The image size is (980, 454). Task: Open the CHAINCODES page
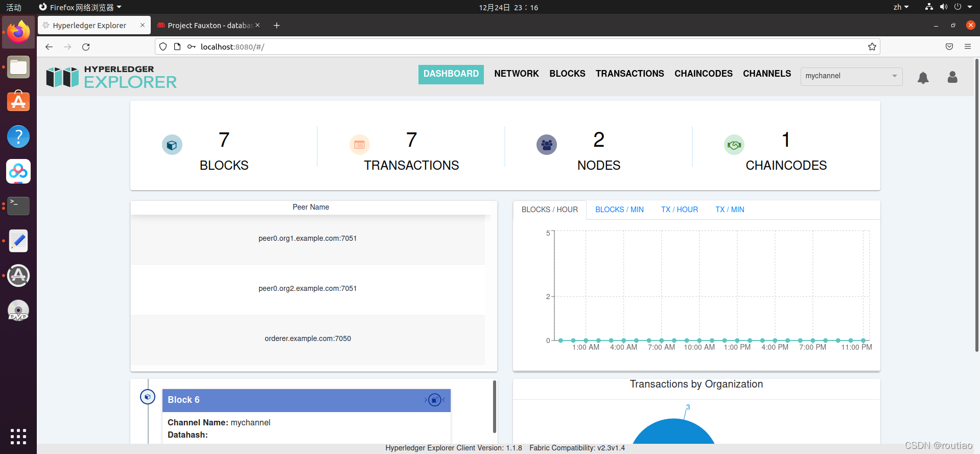703,74
